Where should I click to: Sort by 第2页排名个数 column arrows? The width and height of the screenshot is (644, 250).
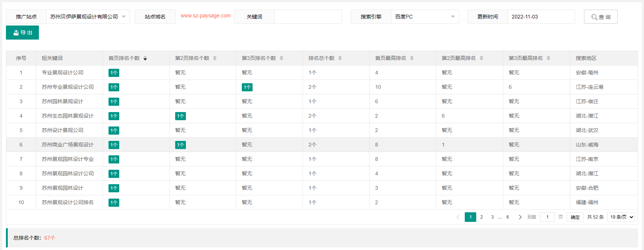coord(215,58)
